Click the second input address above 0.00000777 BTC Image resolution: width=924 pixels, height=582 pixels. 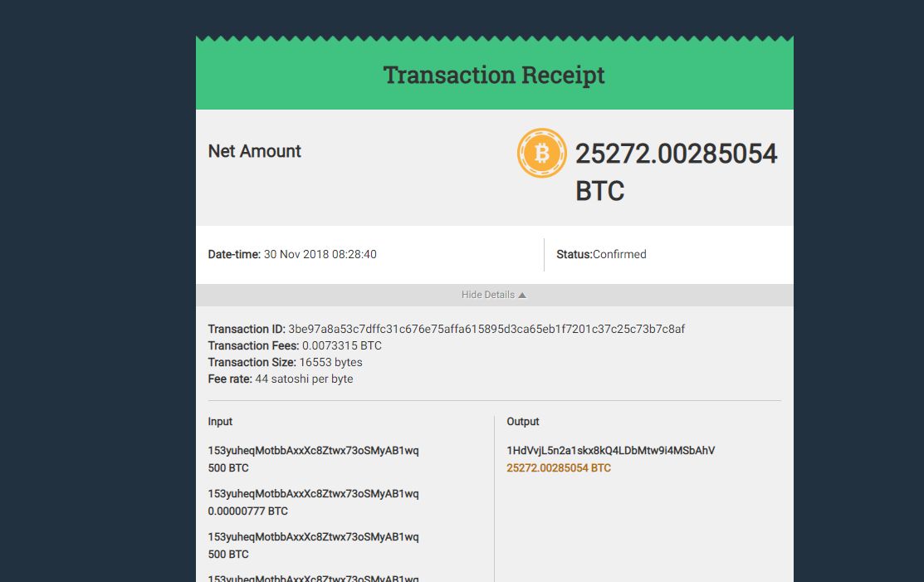(x=314, y=494)
